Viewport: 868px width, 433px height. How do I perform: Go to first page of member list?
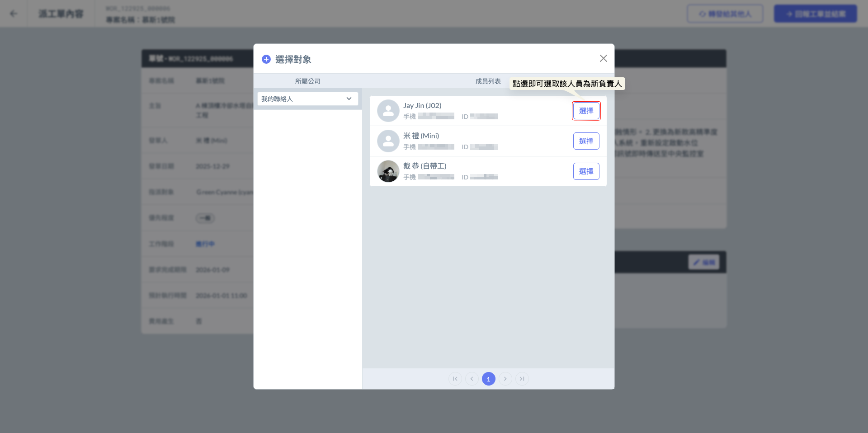(455, 379)
